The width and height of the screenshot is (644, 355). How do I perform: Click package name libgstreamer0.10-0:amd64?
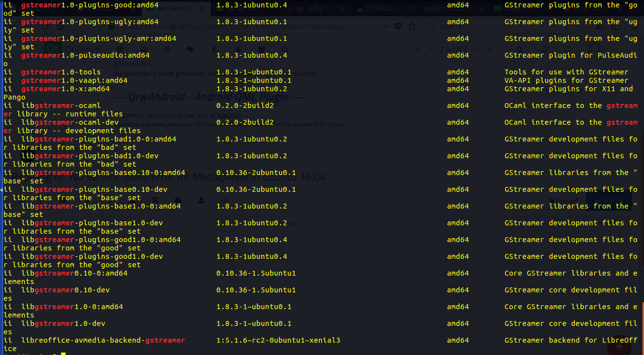[x=74, y=273]
